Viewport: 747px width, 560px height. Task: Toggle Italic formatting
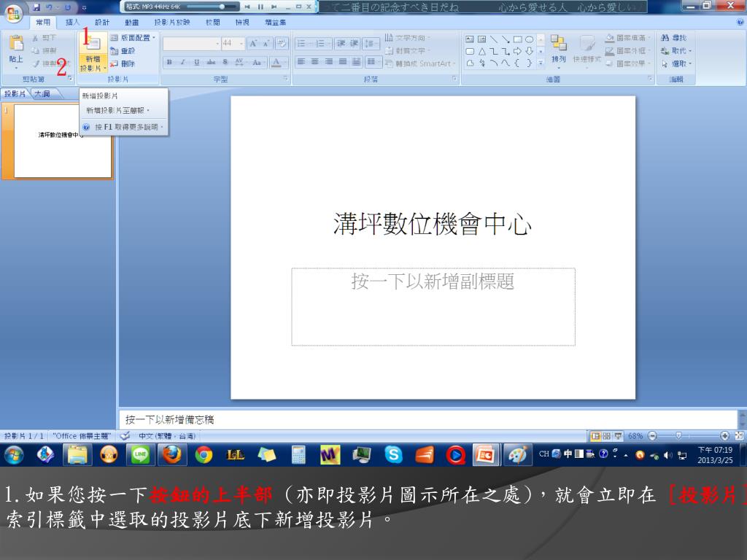(x=182, y=63)
